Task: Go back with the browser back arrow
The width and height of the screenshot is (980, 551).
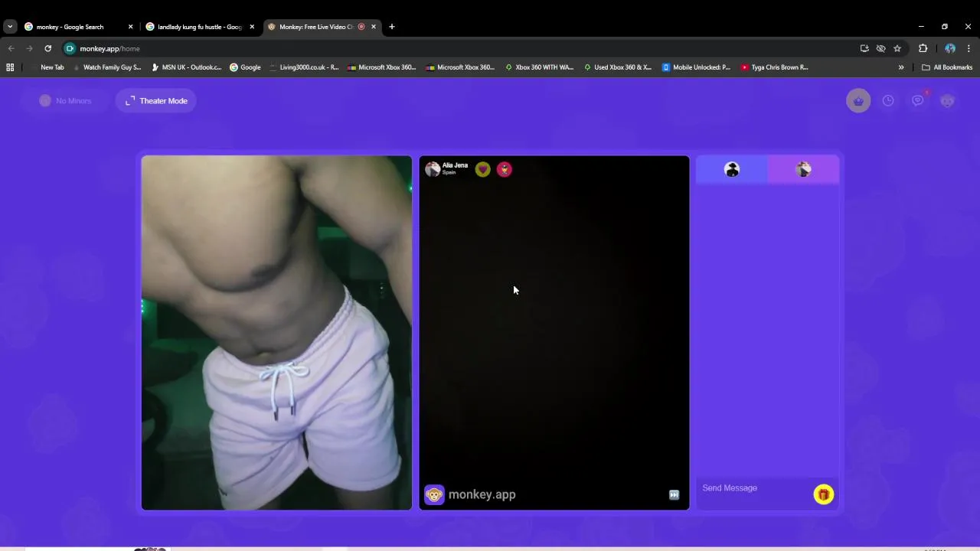Action: coord(11,48)
